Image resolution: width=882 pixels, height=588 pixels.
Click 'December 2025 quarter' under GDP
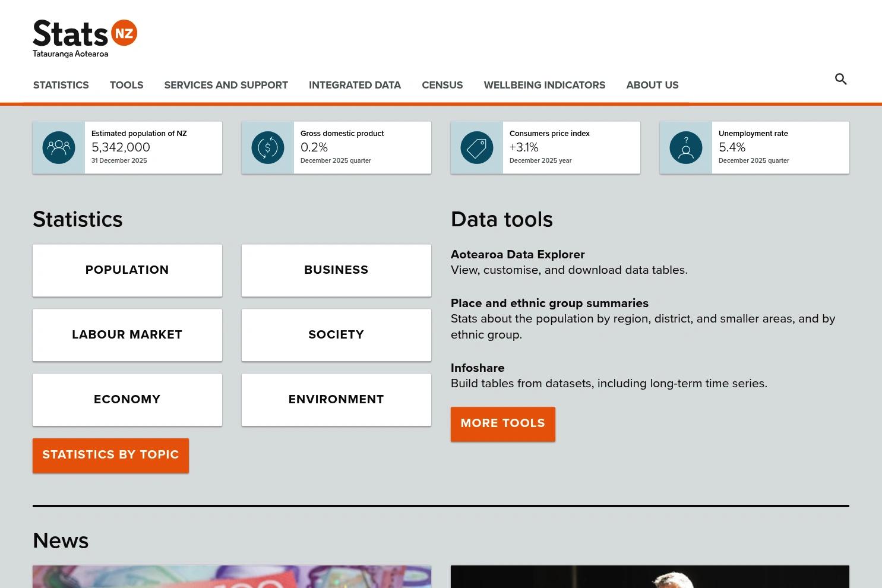(x=336, y=160)
